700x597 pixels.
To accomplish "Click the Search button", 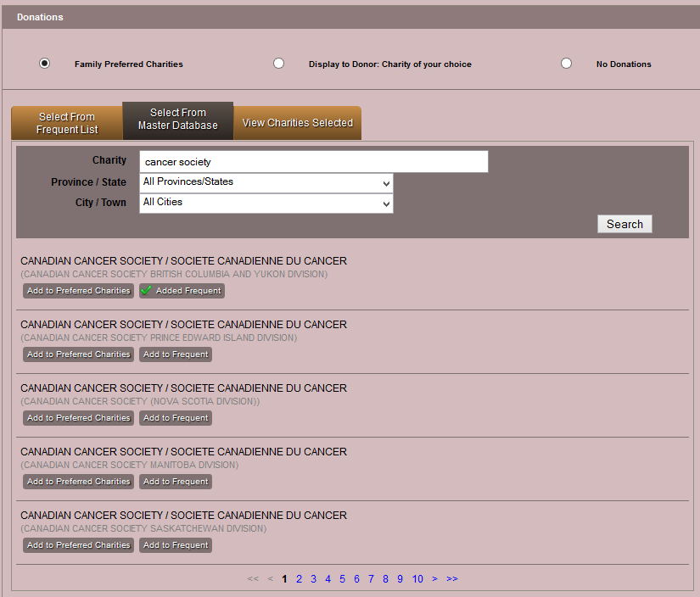I will point(624,224).
